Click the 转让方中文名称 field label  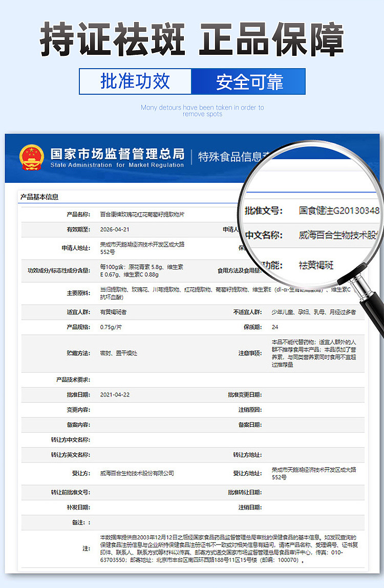tap(71, 440)
